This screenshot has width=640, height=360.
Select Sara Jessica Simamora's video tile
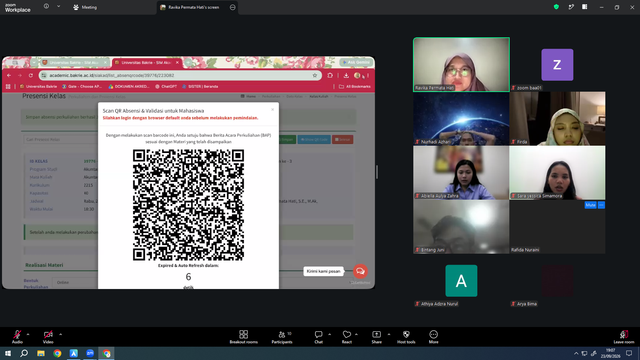[x=557, y=173]
